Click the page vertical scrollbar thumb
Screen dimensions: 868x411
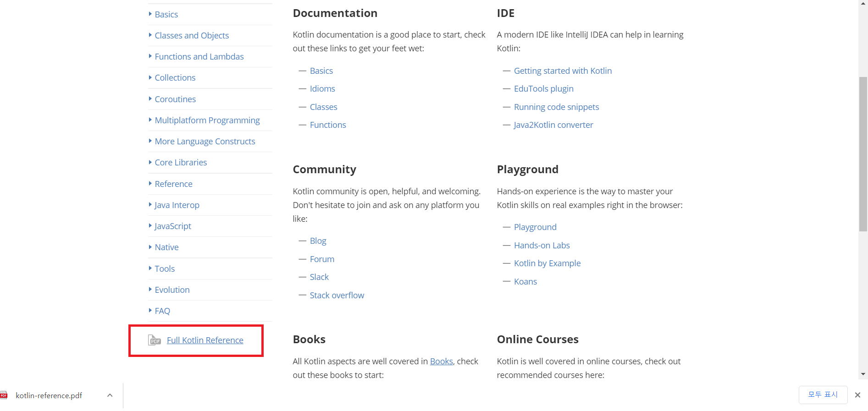coord(863,154)
